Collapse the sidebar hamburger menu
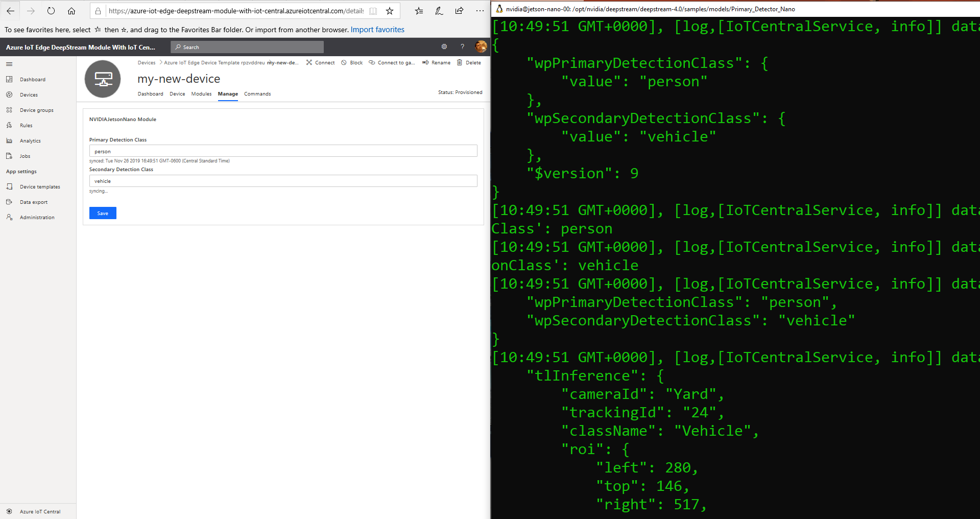The width and height of the screenshot is (980, 519). click(9, 64)
